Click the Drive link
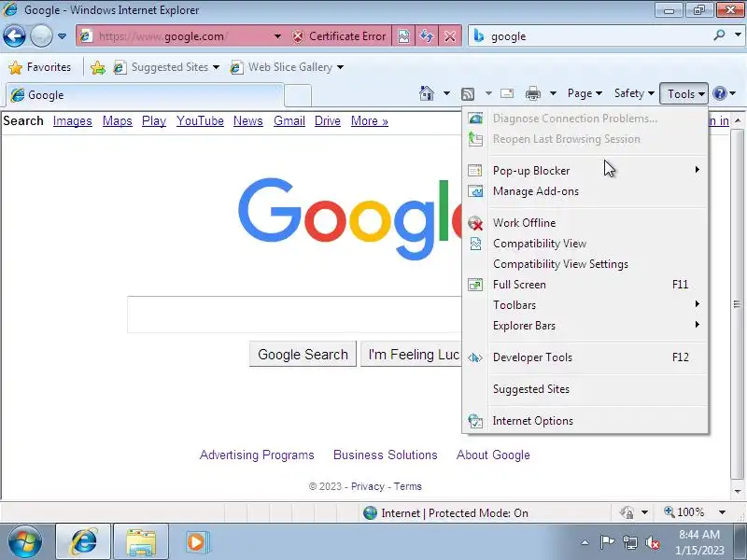 click(328, 121)
